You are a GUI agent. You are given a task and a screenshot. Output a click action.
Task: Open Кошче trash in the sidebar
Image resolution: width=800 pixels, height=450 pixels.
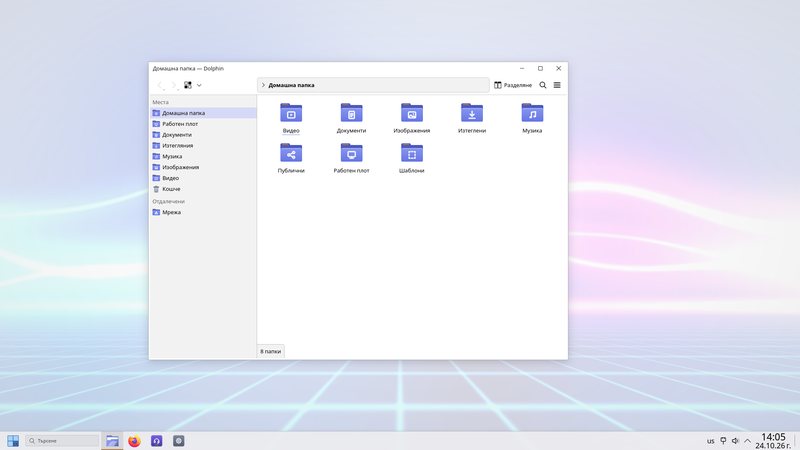[203, 189]
